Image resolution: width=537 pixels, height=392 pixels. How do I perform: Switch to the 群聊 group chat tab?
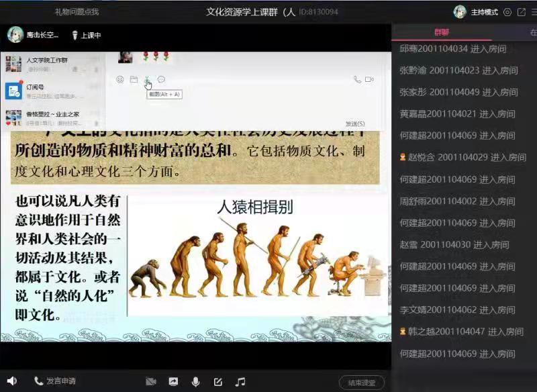(x=441, y=32)
